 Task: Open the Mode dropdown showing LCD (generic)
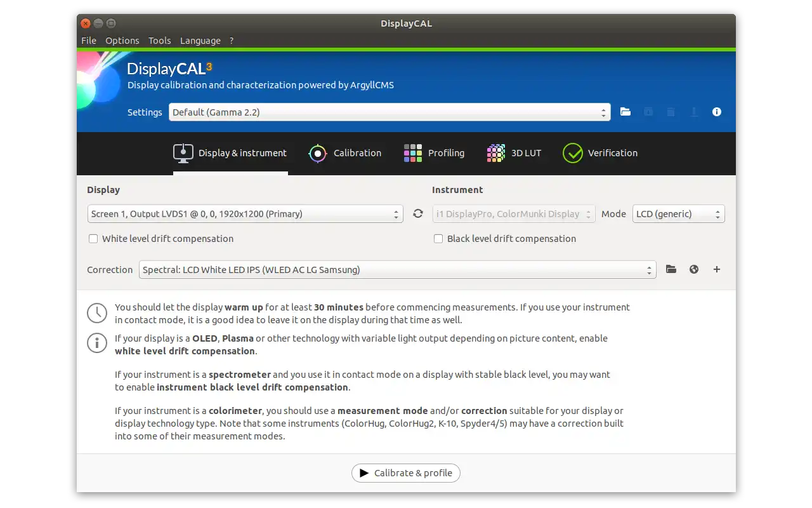pyautogui.click(x=679, y=214)
